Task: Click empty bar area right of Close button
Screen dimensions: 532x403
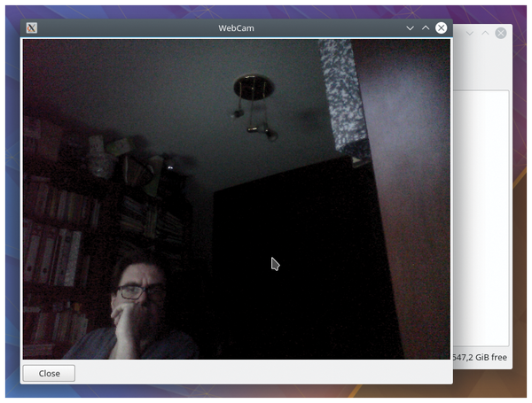Action: pyautogui.click(x=266, y=373)
